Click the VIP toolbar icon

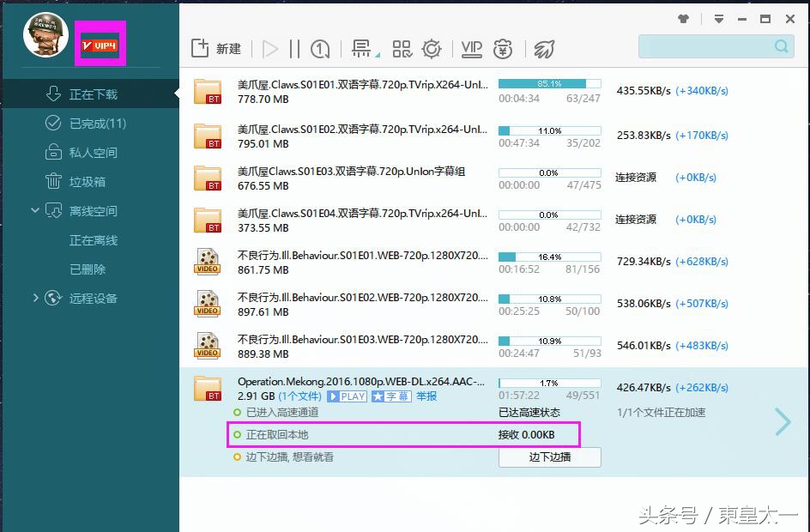click(471, 49)
